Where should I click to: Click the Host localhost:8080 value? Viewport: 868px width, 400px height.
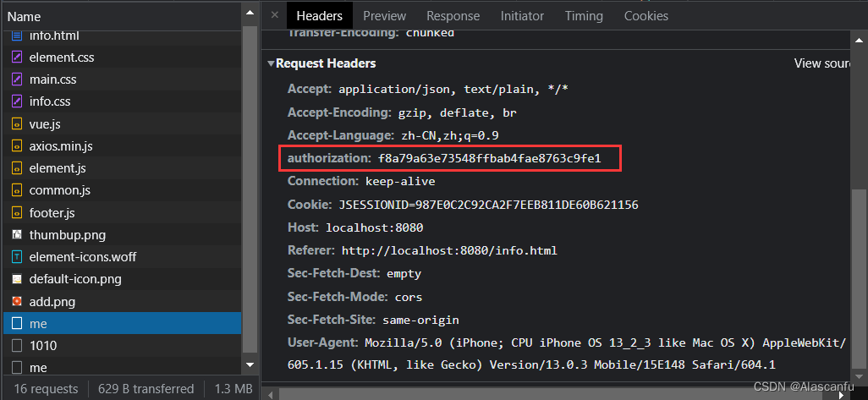374,228
